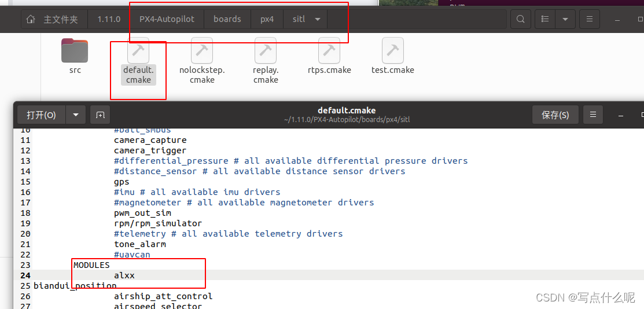644x309 pixels.
Task: Navigate to boards in path bar
Action: pos(227,19)
